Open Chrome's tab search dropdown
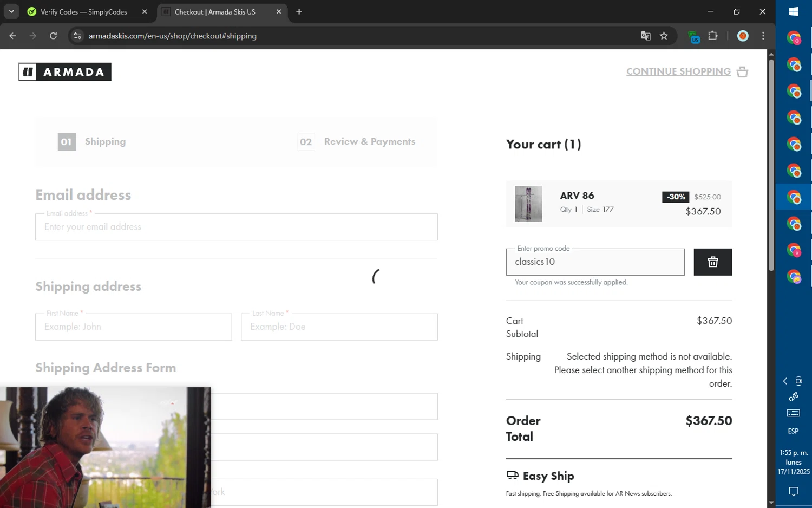This screenshot has width=812, height=508. 11,11
